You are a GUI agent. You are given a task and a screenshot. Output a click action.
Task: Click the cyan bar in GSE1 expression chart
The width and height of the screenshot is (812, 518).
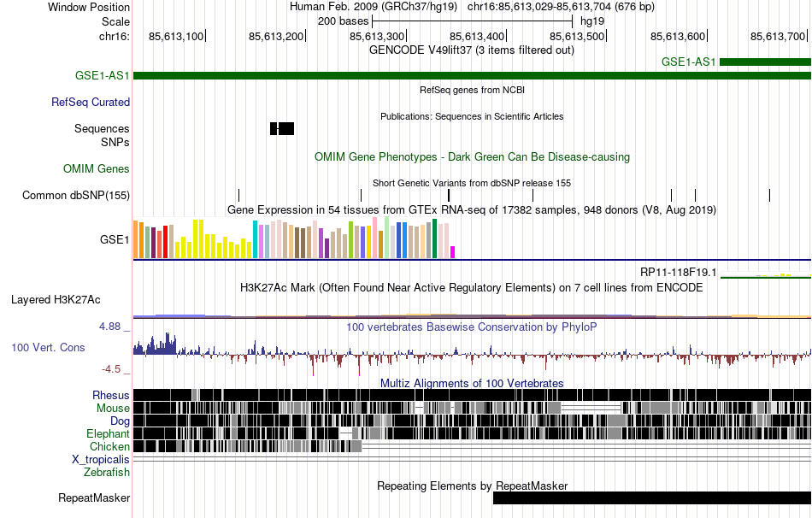pos(255,239)
